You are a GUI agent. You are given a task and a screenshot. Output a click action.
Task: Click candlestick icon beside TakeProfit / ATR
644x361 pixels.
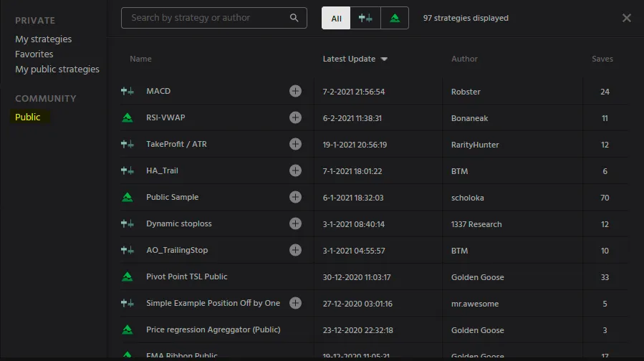pos(128,144)
